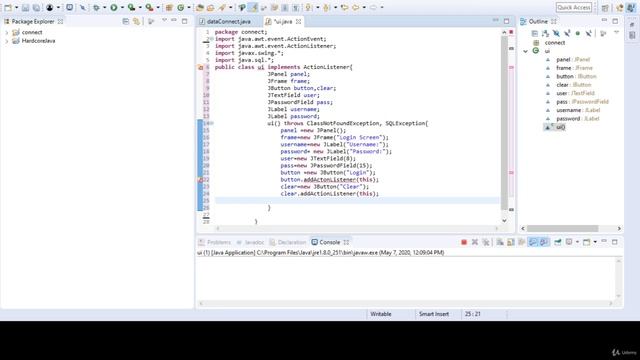The height and width of the screenshot is (360, 640).
Task: Click Remove All Terminated Launches icon
Action: pos(486,242)
